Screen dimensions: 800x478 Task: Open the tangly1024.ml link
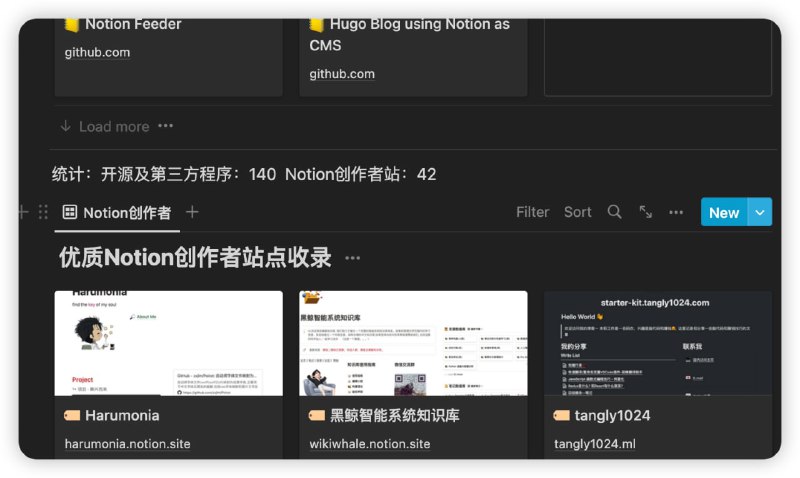[x=595, y=444]
